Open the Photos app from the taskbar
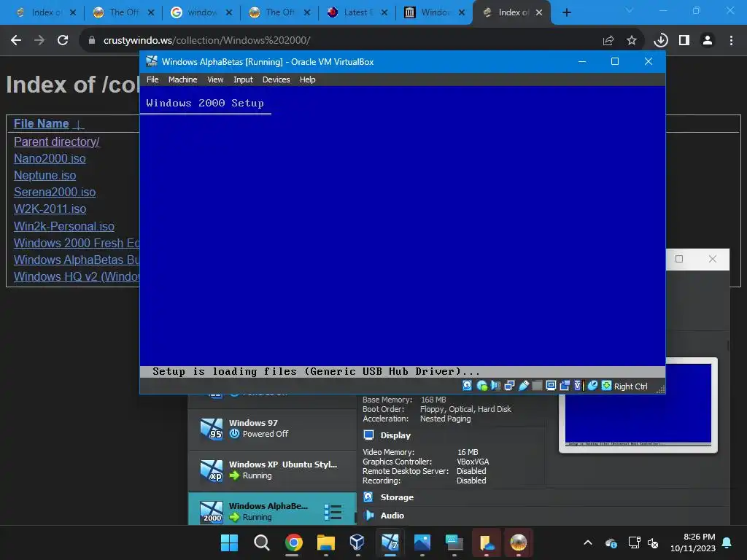The height and width of the screenshot is (560, 747). 422,542
